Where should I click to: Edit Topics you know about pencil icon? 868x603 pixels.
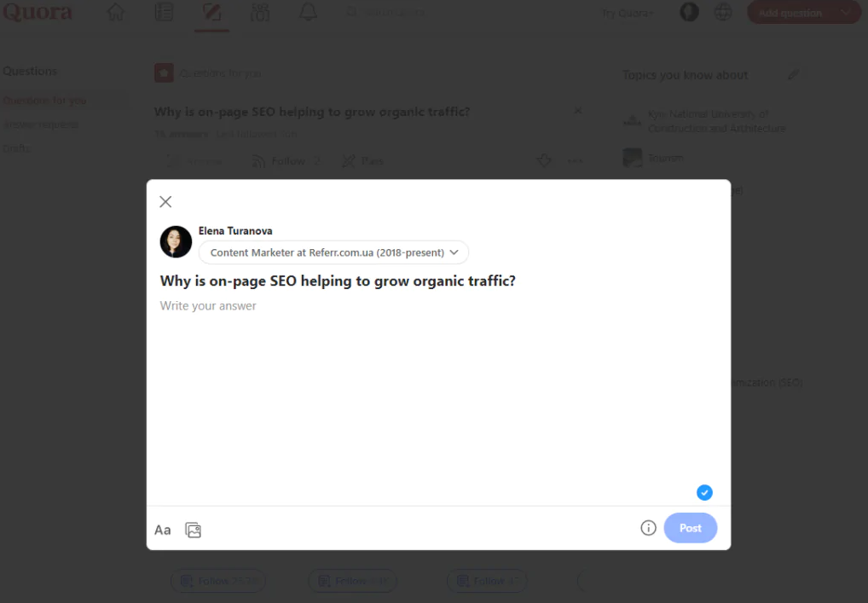pyautogui.click(x=793, y=74)
